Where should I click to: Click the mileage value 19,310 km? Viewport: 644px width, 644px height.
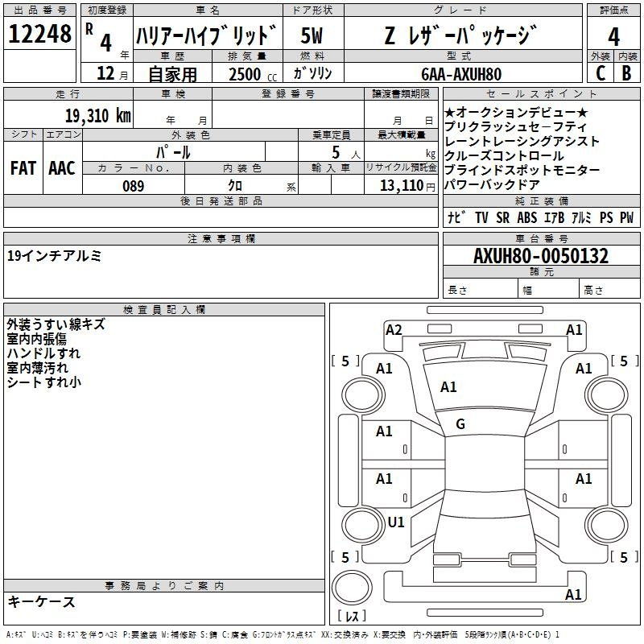[97, 115]
